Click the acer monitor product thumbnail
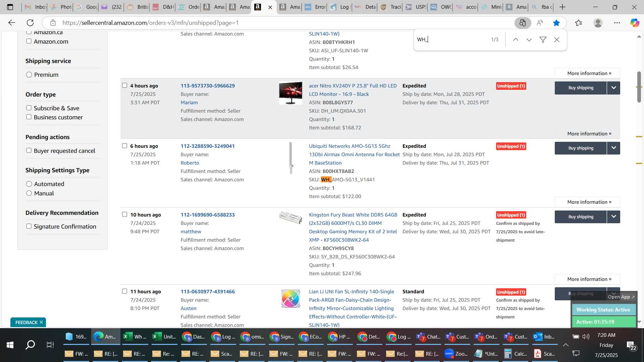The width and height of the screenshot is (644, 362). coord(290,93)
